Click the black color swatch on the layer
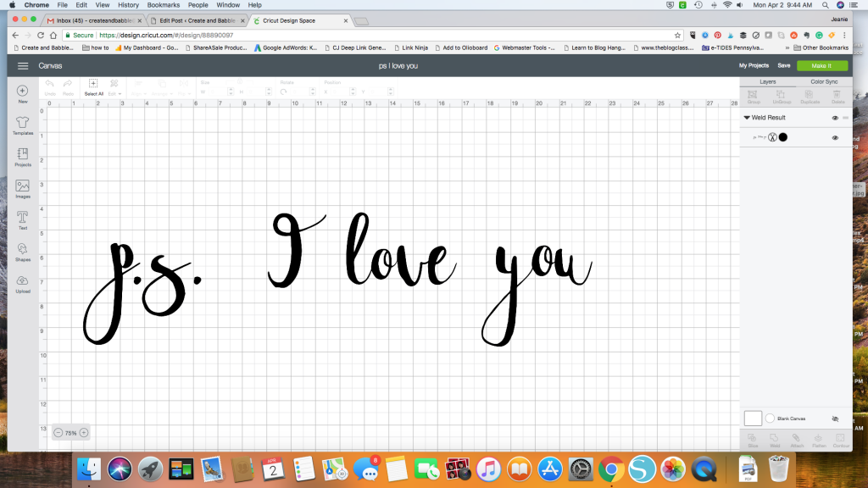Image resolution: width=868 pixels, height=488 pixels. 782,137
